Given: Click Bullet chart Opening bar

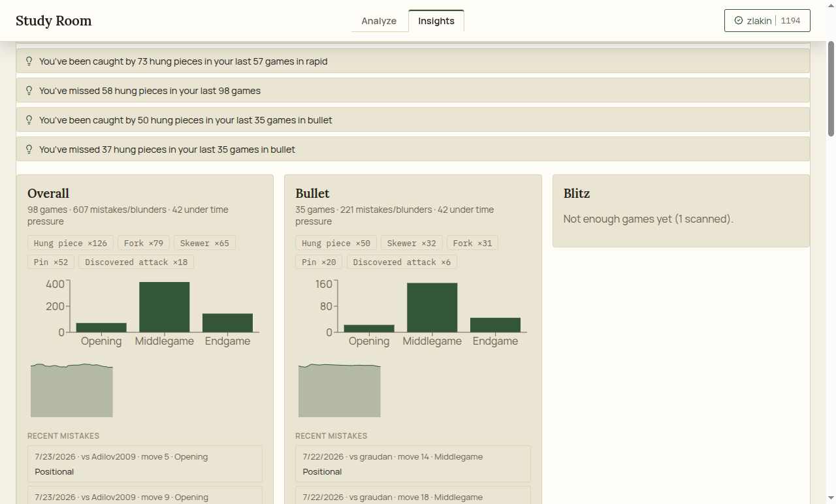Looking at the screenshot, I should (369, 328).
